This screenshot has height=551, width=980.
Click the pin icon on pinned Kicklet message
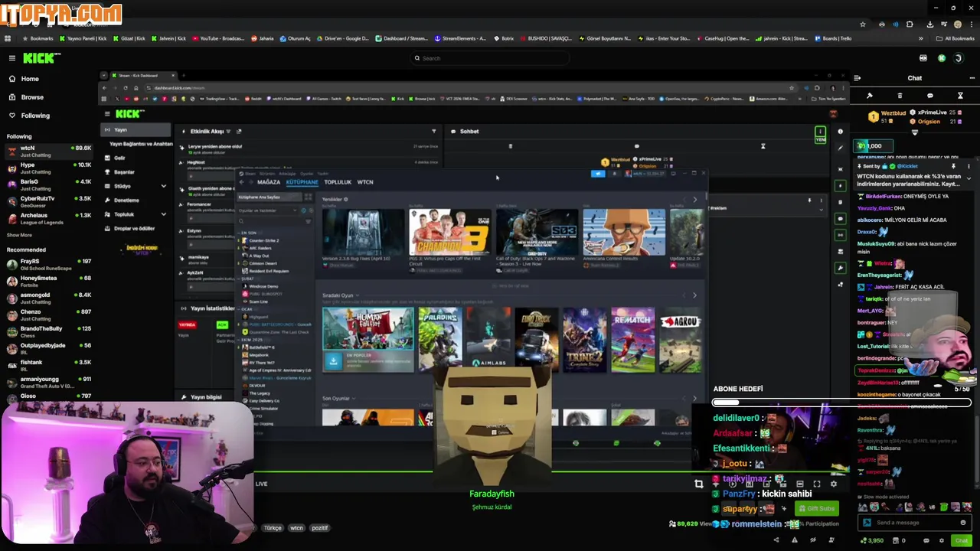953,166
